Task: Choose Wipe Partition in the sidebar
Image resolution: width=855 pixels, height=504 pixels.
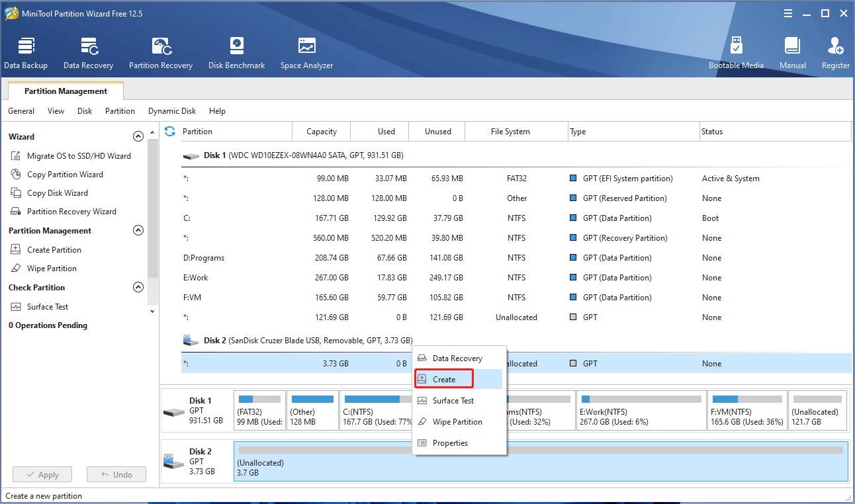Action: (x=43, y=269)
